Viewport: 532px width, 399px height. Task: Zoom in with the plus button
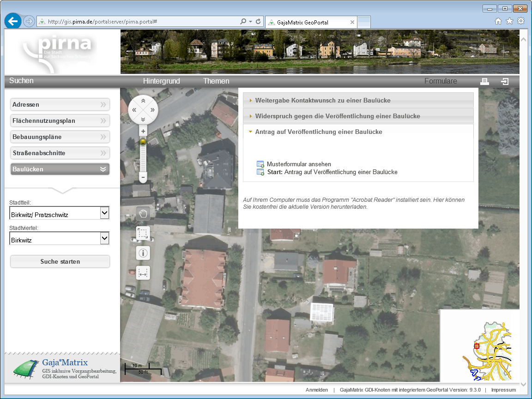click(x=143, y=132)
